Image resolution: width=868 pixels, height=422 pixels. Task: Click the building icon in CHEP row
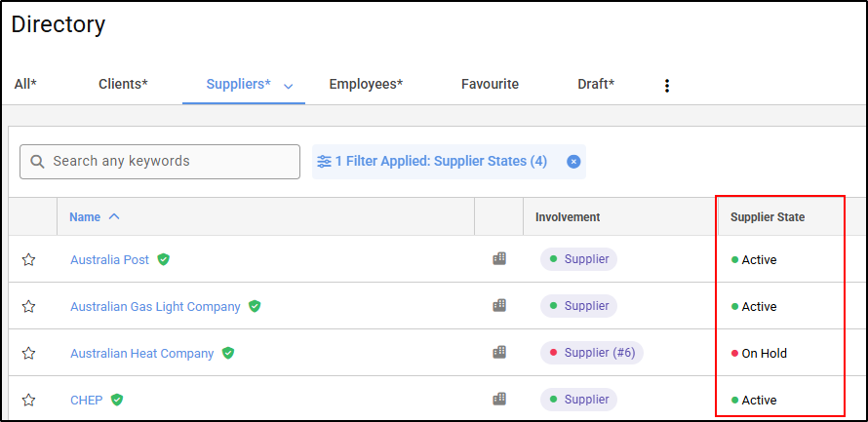tap(499, 399)
